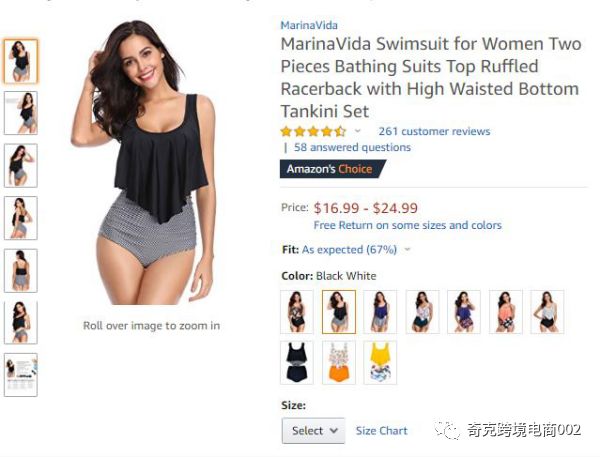Pick the coral orange top color swatch
Screen dimensions: 600x457
pyautogui.click(x=505, y=312)
